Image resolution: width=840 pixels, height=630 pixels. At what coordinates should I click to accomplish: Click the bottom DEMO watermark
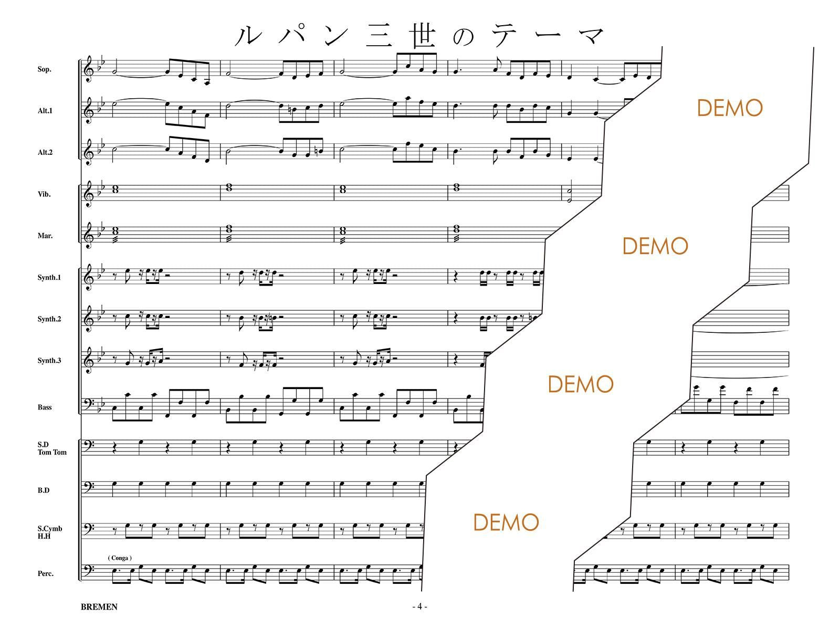coord(506,522)
